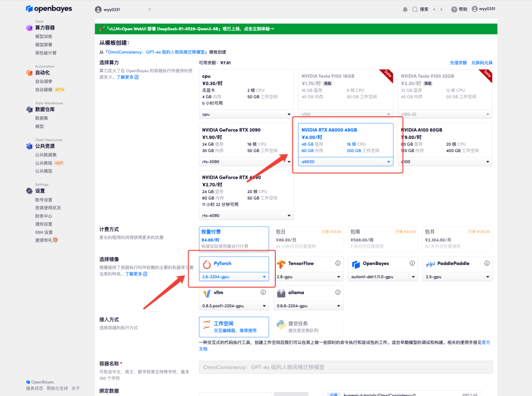Open the a6000 resource dropdown
Viewport: 532px width, 396px height.
coord(346,162)
